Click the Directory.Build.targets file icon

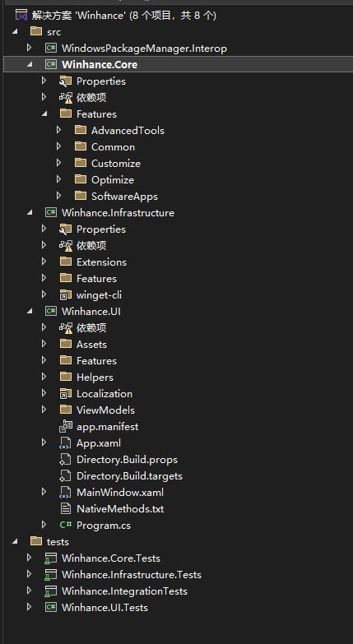pyautogui.click(x=66, y=475)
